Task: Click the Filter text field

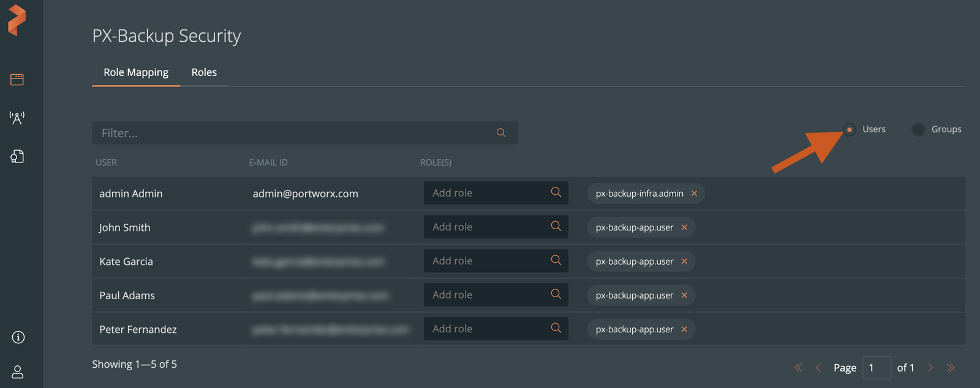Action: (294, 133)
